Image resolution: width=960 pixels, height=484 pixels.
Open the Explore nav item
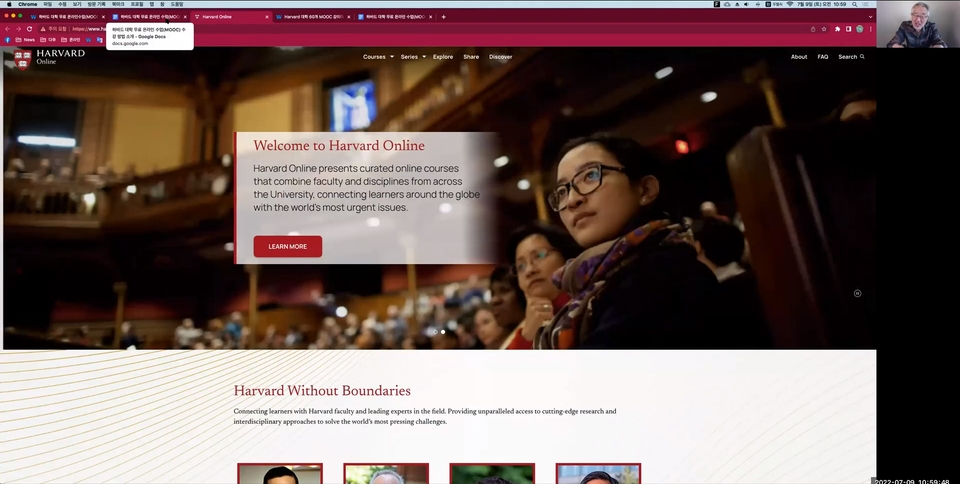[443, 56]
